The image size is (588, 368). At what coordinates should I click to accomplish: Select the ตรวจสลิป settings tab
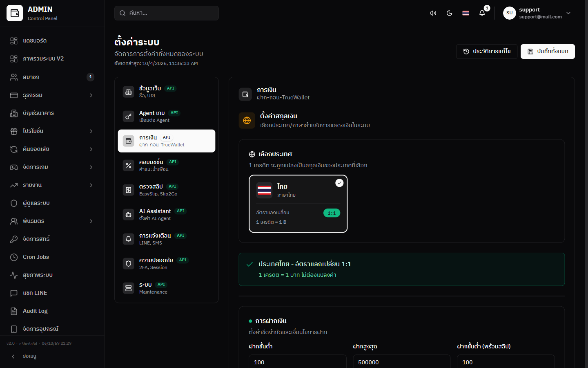point(167,190)
